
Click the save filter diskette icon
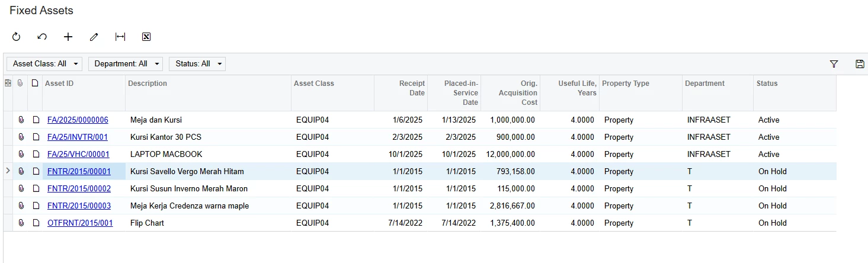(x=860, y=64)
